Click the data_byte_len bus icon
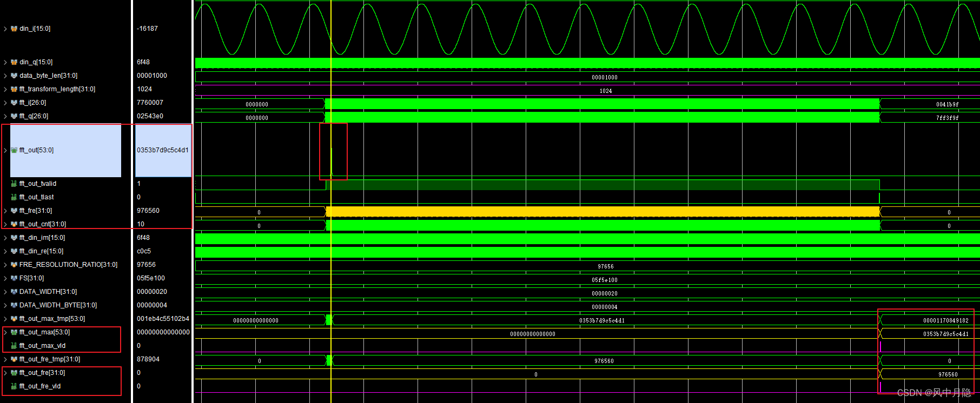The height and width of the screenshot is (403, 980). (14, 76)
